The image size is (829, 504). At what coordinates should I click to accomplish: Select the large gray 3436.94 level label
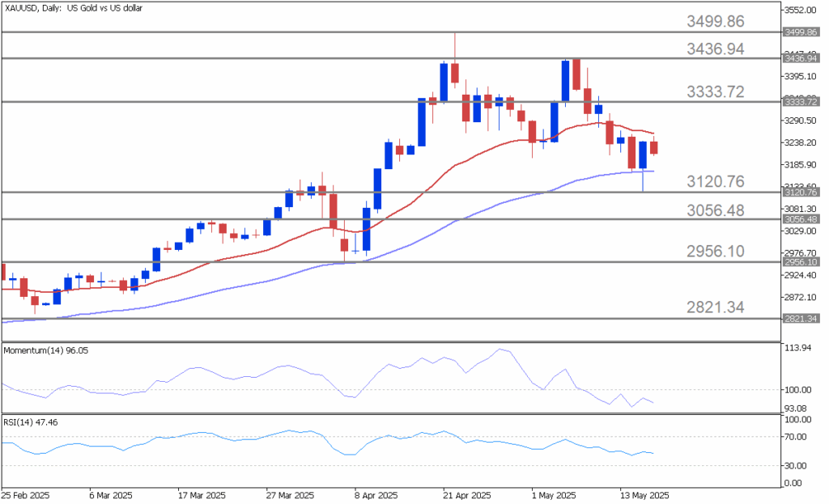click(x=716, y=49)
